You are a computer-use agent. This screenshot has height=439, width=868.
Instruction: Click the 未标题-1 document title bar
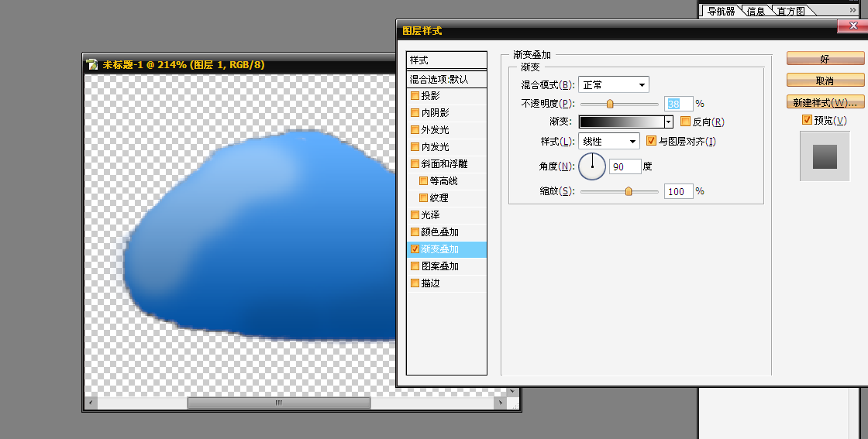[240, 65]
